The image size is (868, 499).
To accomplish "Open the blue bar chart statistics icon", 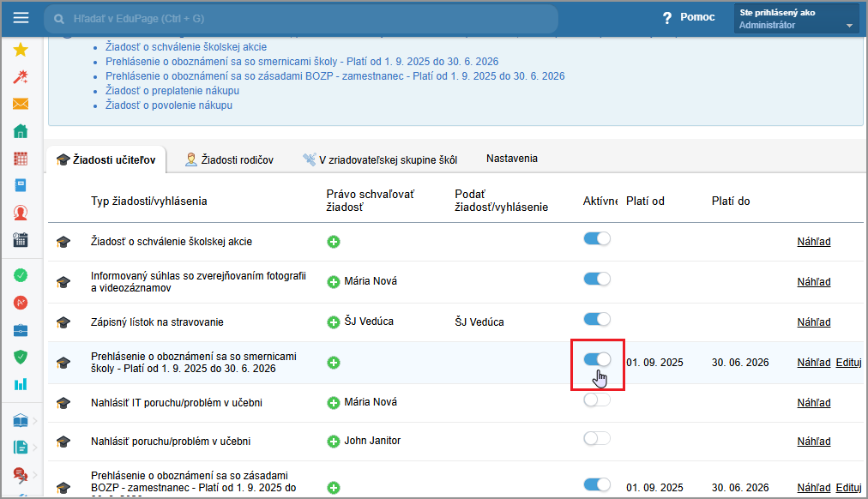I will (x=21, y=383).
